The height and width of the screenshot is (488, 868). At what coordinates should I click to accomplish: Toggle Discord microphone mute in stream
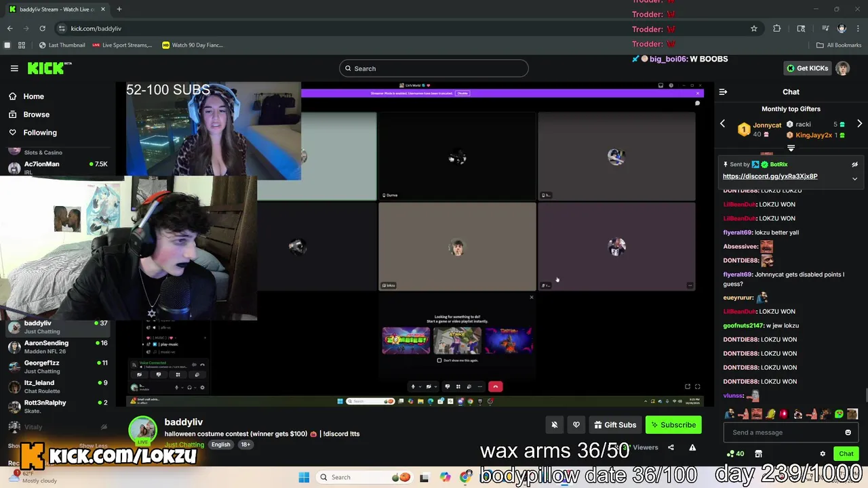[413, 386]
